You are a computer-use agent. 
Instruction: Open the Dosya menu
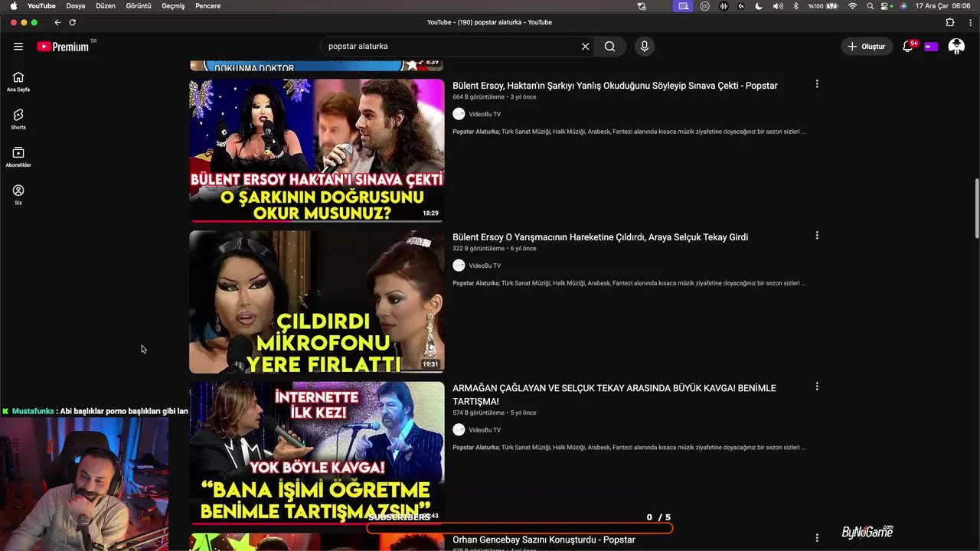(x=76, y=6)
